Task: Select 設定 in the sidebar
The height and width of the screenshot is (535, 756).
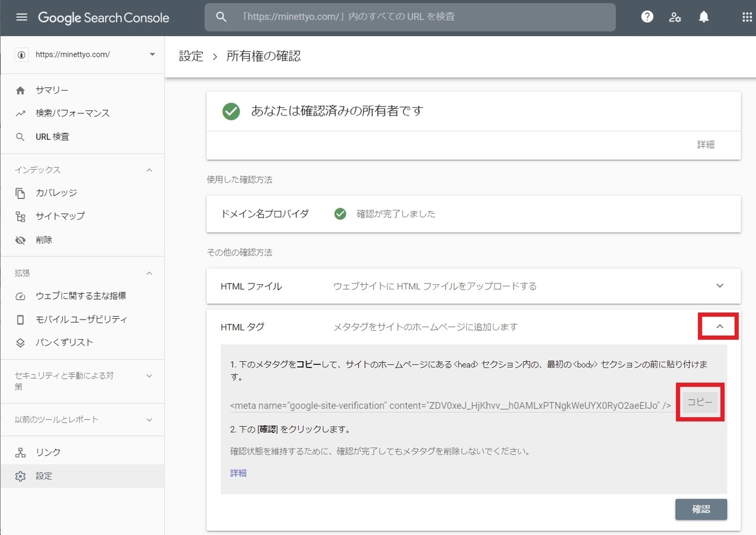Action: pyautogui.click(x=82, y=476)
